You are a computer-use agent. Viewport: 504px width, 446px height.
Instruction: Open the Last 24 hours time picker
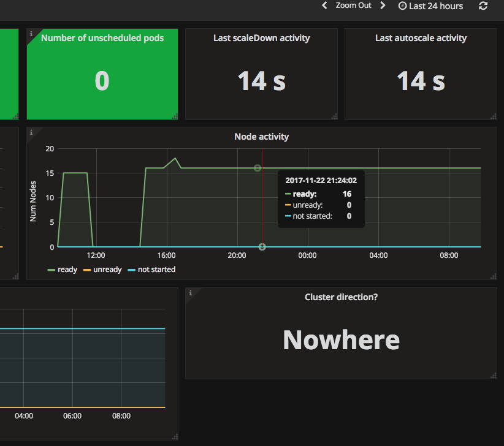pyautogui.click(x=430, y=6)
